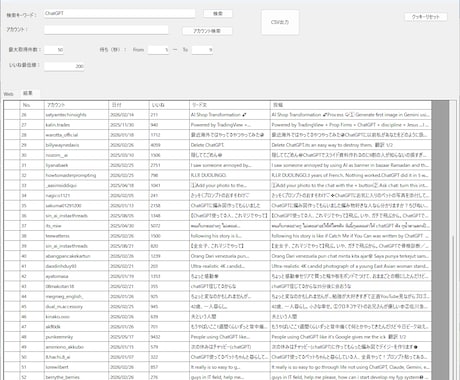Click account cell dual_m.accessory
460x380 pixels.
point(76,307)
